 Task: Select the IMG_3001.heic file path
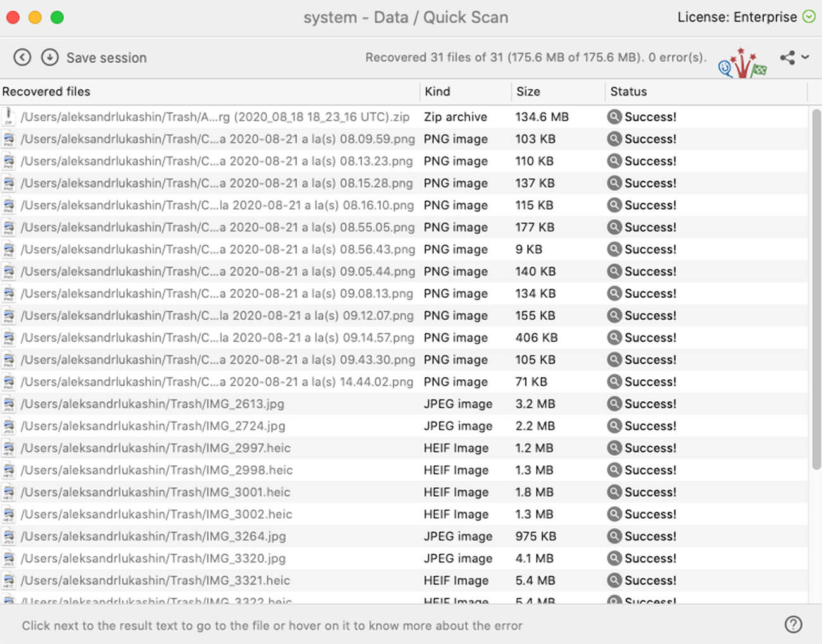(156, 492)
